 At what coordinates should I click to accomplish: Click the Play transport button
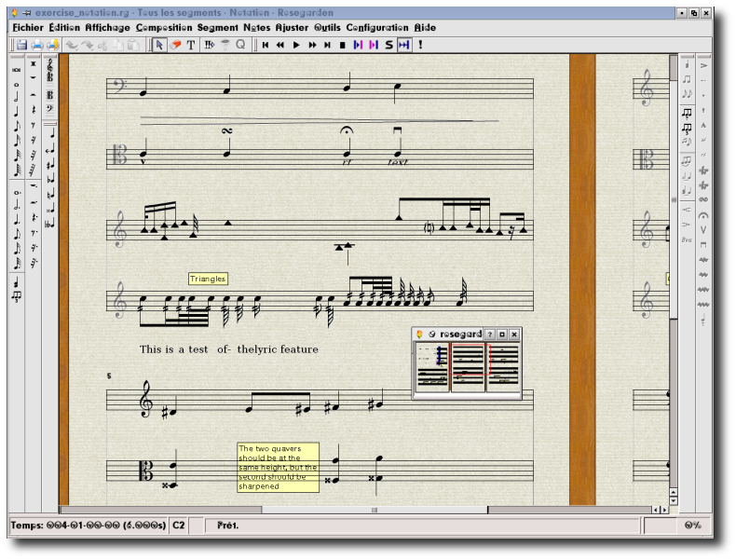coord(296,45)
